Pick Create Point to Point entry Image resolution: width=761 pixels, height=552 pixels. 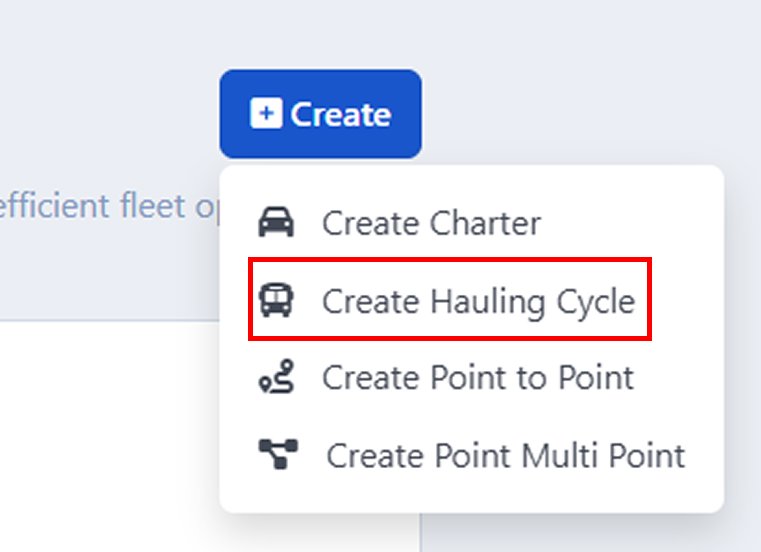point(477,378)
